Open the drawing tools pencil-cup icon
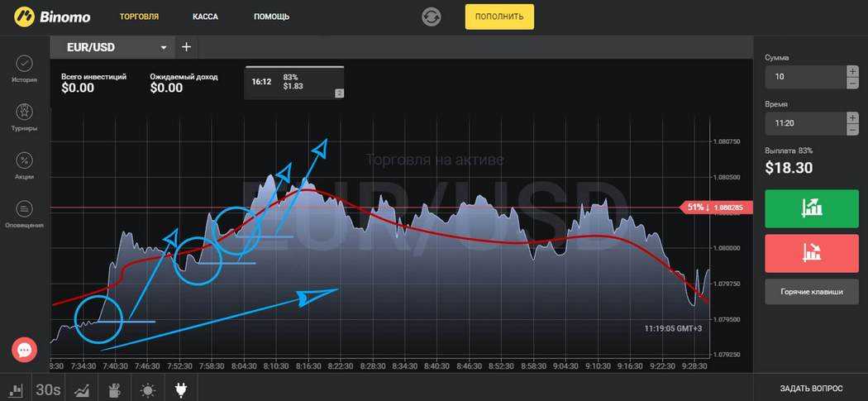This screenshot has width=868, height=401. (114, 389)
